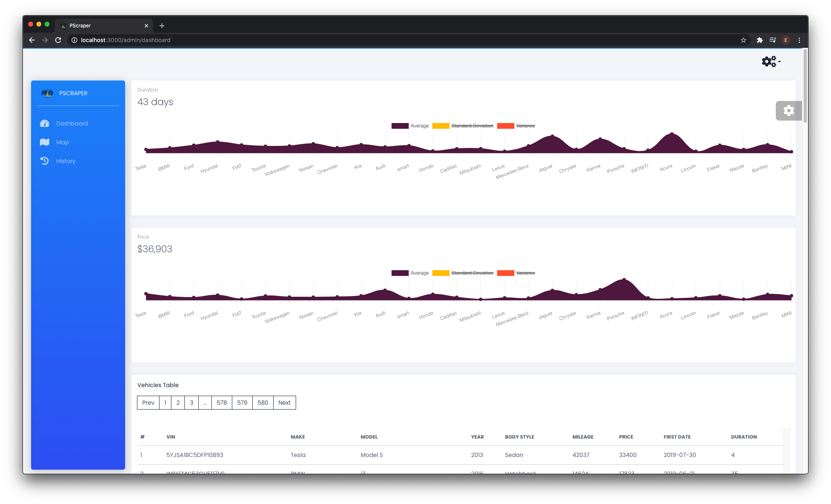
Task: Reload the page in browser
Action: [x=58, y=40]
